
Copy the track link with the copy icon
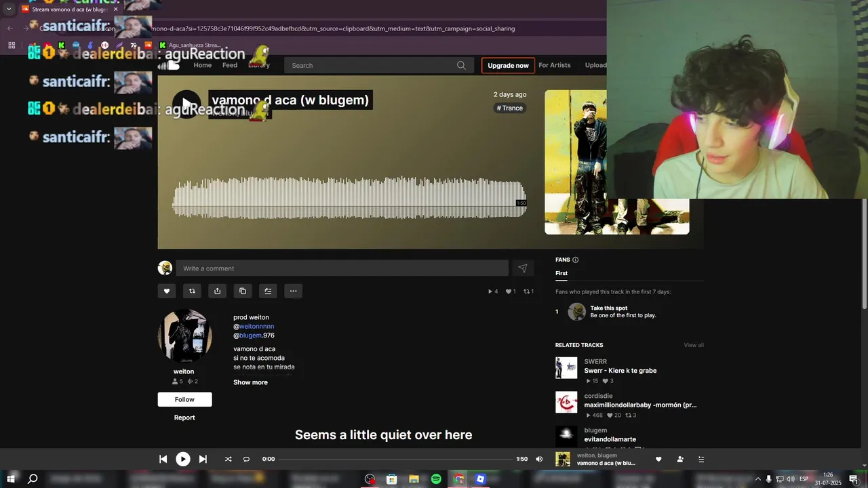(x=243, y=291)
